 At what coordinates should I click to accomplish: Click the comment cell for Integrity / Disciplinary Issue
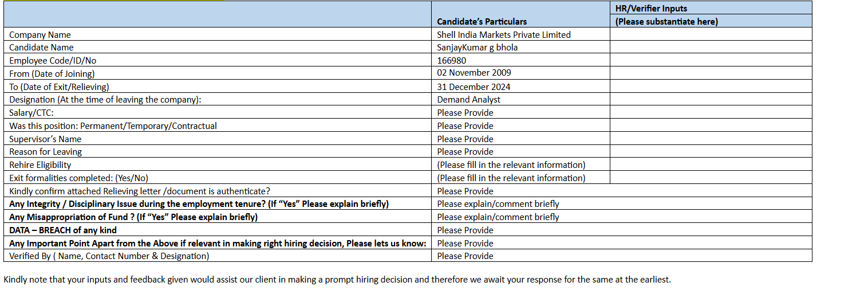498,204
